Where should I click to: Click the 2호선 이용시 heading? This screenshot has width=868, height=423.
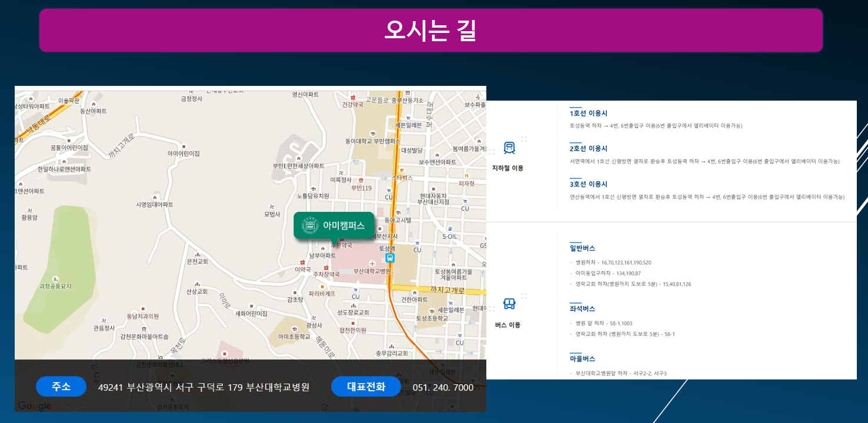pyautogui.click(x=589, y=148)
